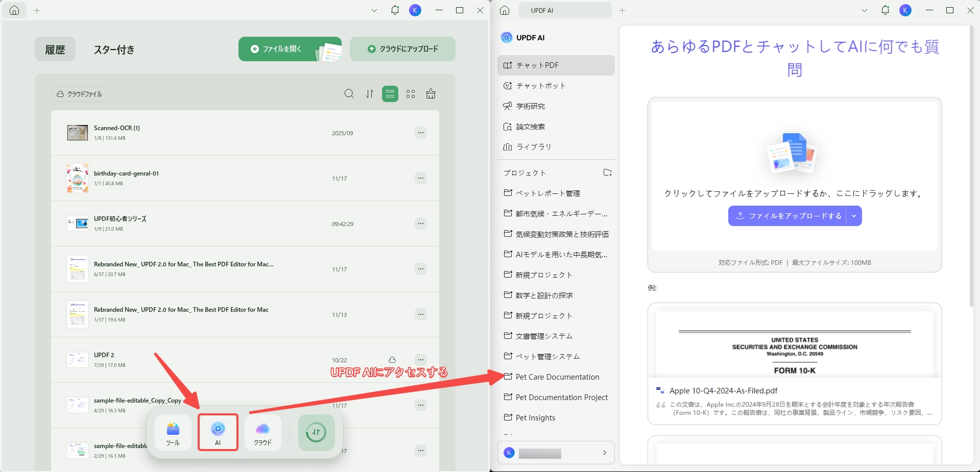This screenshot has width=980, height=472.
Task: Create a new project via the folder icon
Action: [607, 172]
